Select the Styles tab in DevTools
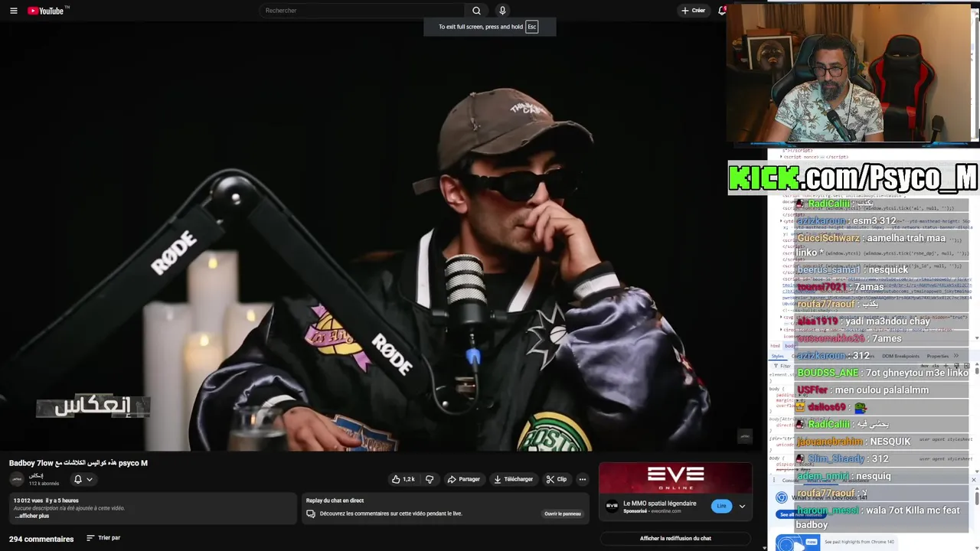Viewport: 980px width, 551px height. click(778, 356)
